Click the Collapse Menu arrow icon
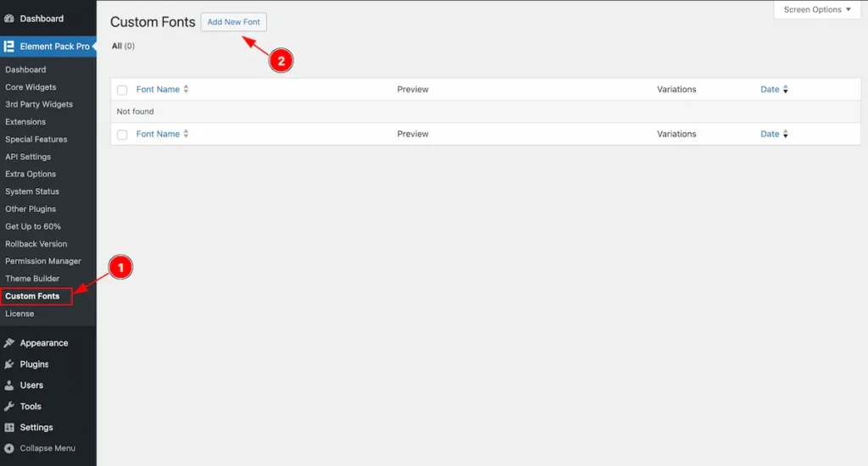 (9, 448)
